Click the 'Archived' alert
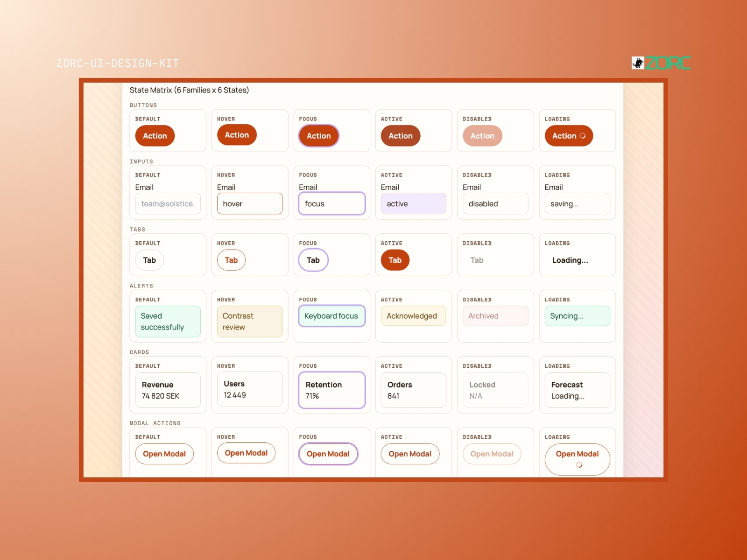 pos(495,316)
